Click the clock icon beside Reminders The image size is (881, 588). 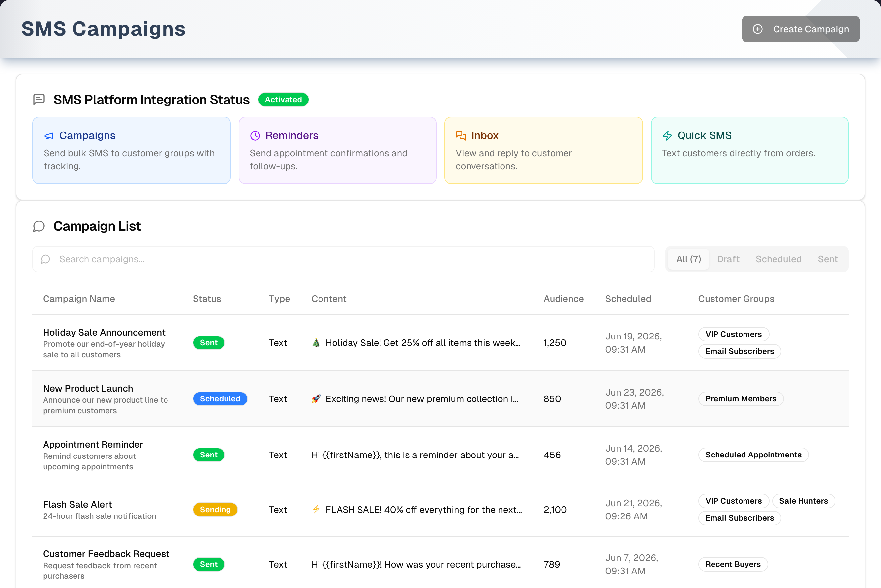[255, 136]
